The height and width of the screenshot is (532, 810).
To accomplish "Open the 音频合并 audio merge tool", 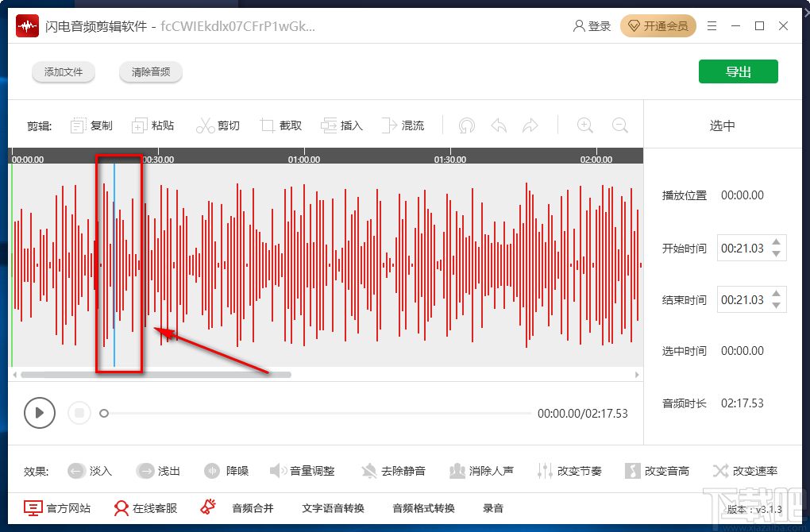I will pyautogui.click(x=253, y=508).
